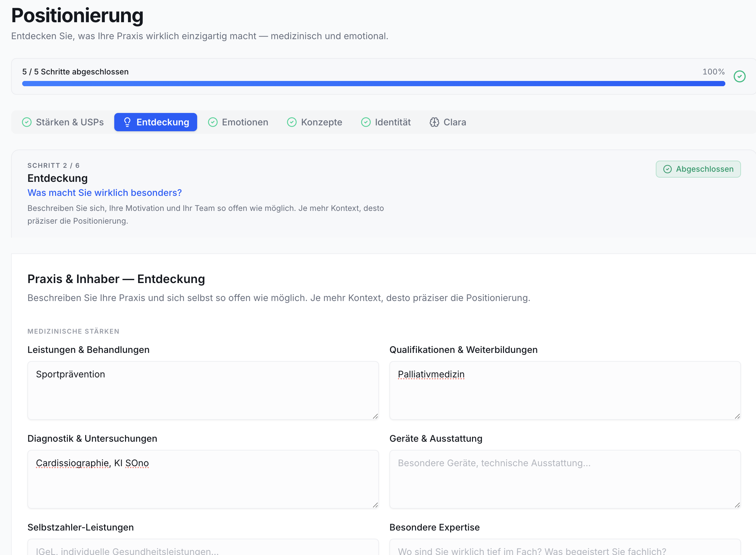The image size is (756, 555).
Task: Click resize handle of Geräte & Ausstattung box
Action: click(737, 505)
